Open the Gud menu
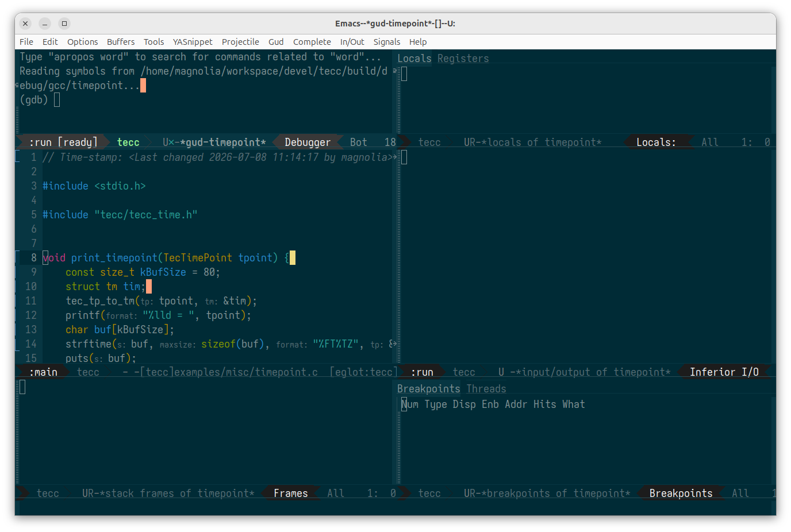This screenshot has width=791, height=532. [276, 42]
